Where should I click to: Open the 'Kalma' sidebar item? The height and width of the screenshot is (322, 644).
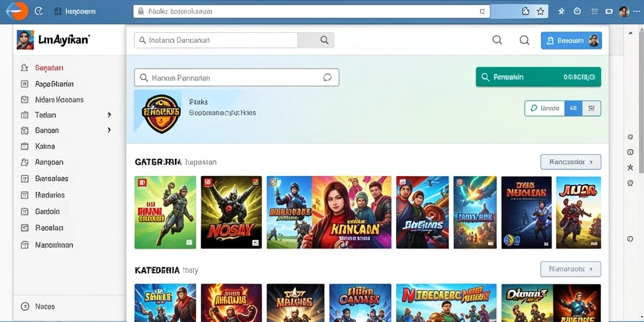click(45, 146)
